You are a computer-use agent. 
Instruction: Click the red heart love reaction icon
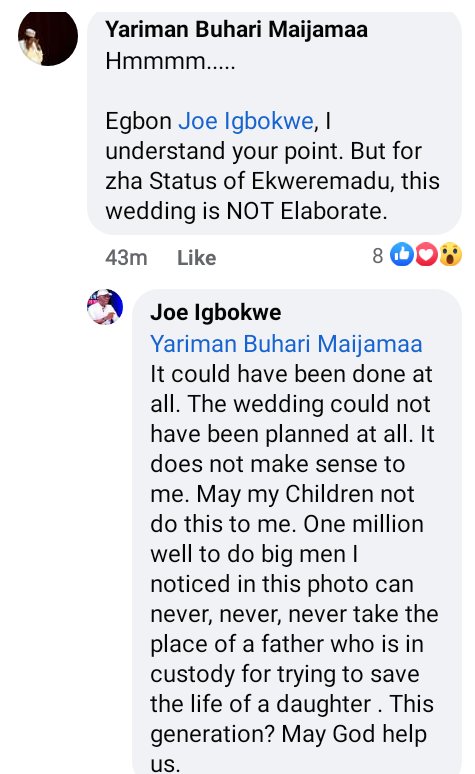point(426,255)
